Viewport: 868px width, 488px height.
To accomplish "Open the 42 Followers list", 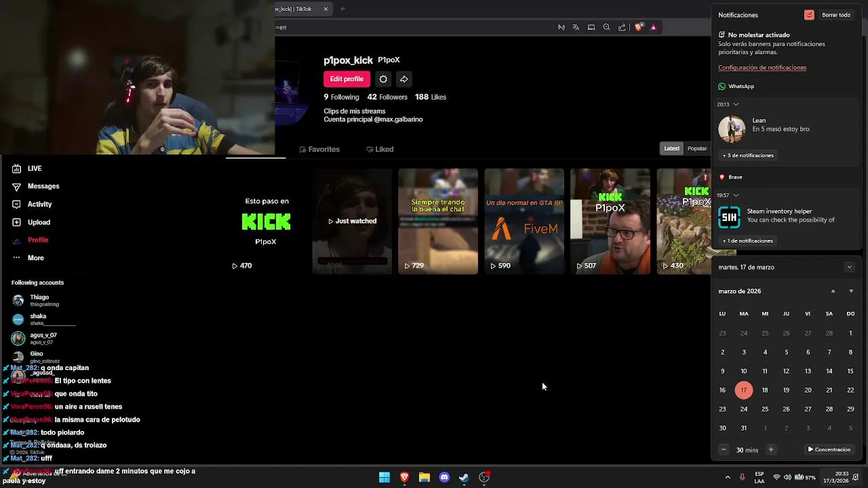I will click(x=387, y=97).
